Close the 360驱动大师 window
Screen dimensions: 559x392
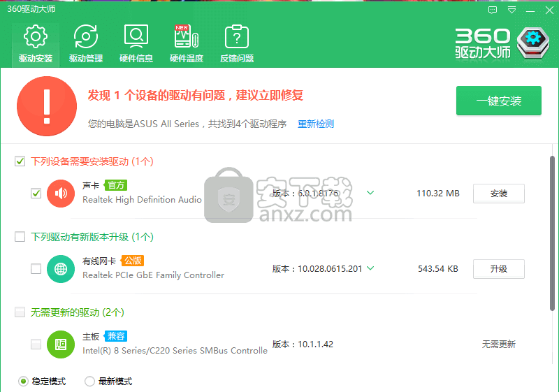pyautogui.click(x=549, y=10)
